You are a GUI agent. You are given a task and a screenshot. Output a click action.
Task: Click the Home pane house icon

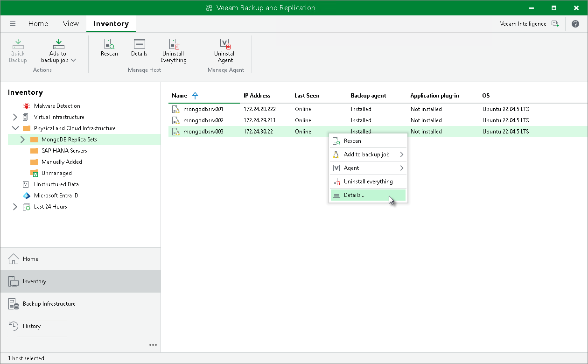(14, 259)
